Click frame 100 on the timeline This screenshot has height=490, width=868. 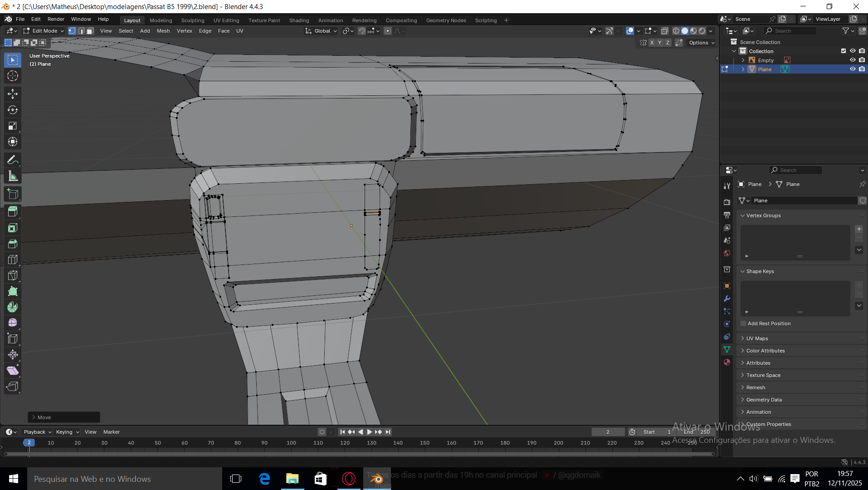point(291,443)
